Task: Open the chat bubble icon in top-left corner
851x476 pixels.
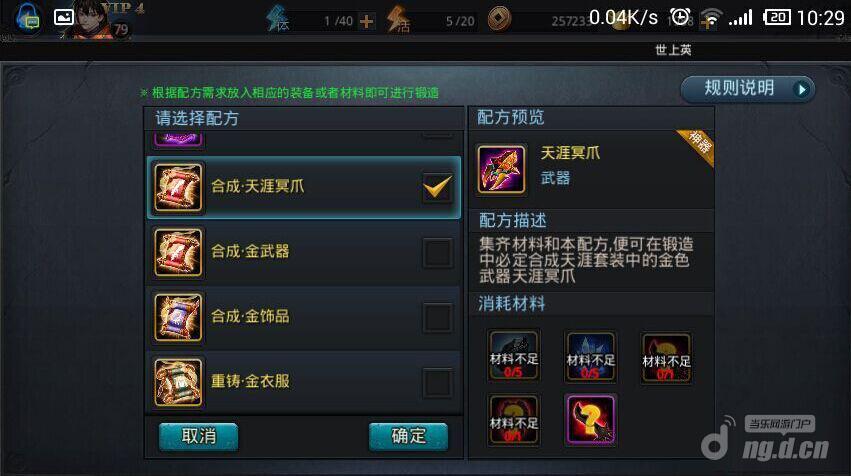Action: tap(28, 18)
